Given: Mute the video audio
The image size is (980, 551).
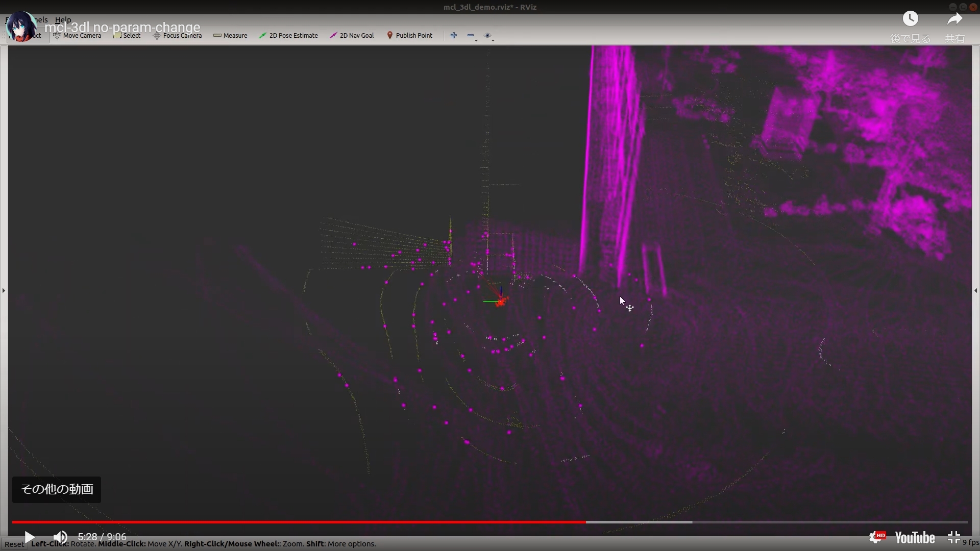Looking at the screenshot, I should [x=60, y=537].
